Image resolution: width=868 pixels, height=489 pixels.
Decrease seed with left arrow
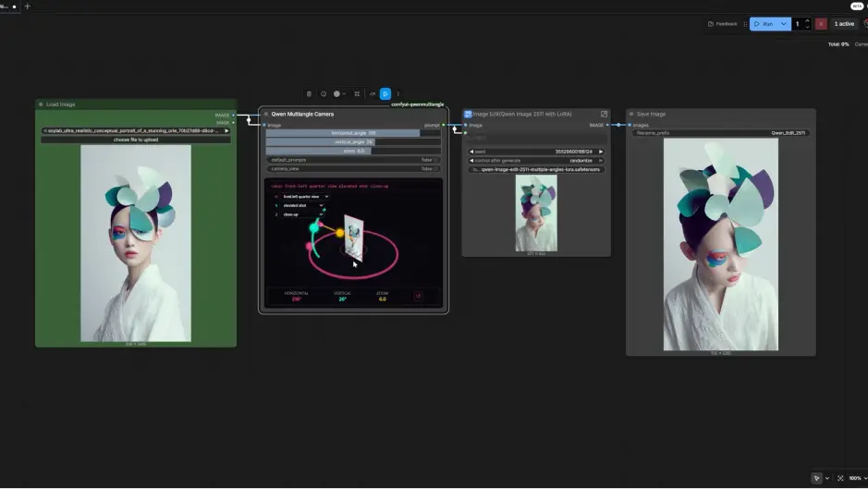[x=471, y=152]
